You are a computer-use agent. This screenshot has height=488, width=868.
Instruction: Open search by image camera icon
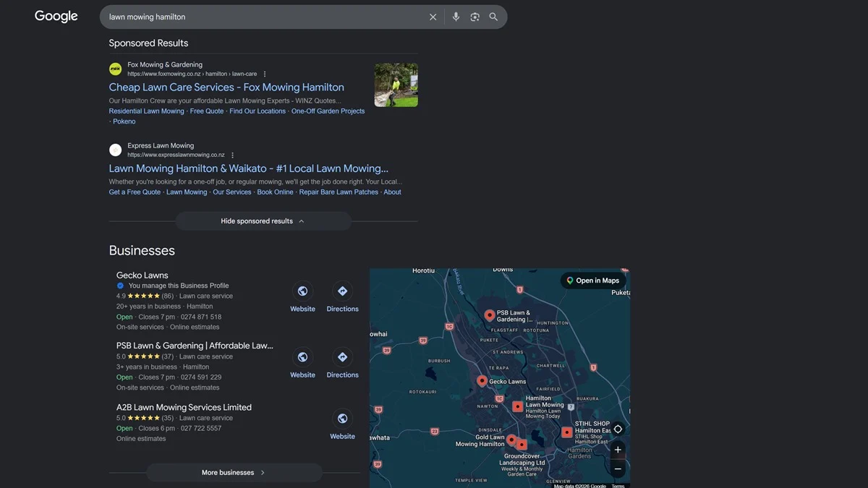[475, 17]
